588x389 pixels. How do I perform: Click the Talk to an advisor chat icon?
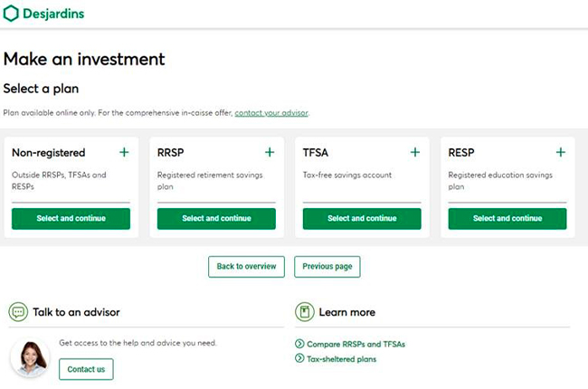(18, 312)
